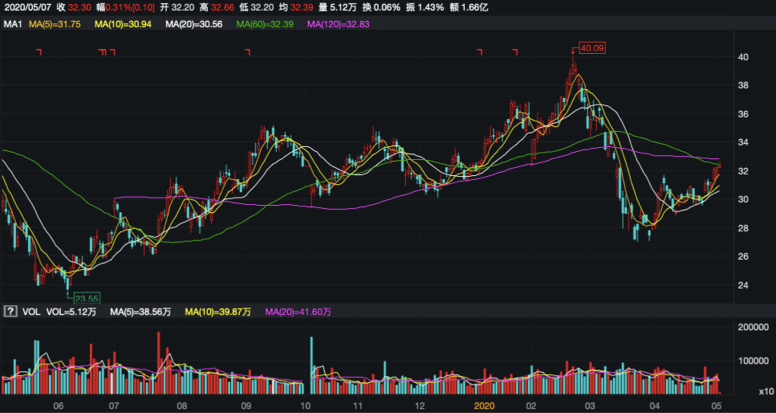Click the 36 price axis label
Screen dimensions: 776x413
pyautogui.click(x=744, y=114)
